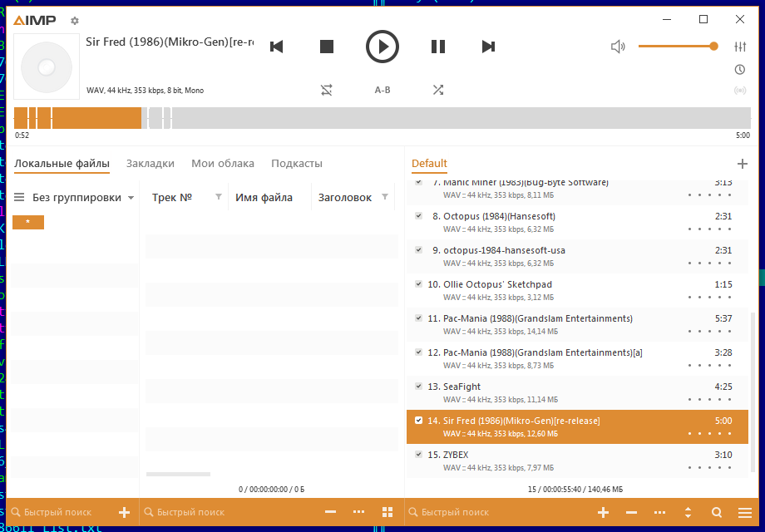Image resolution: width=765 pixels, height=532 pixels.
Task: Click the volume slider bar
Action: tap(675, 47)
